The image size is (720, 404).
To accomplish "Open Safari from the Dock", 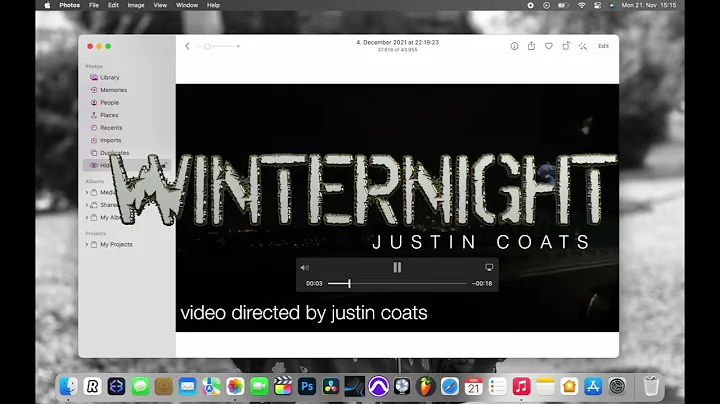I will 450,386.
